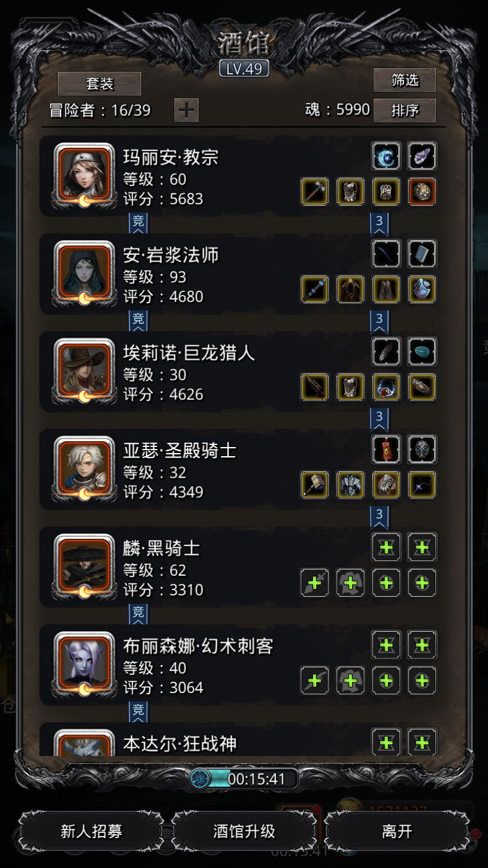Image resolution: width=488 pixels, height=868 pixels.
Task: Click the 酒馆升级 tavern upgrade button
Action: coord(244,832)
